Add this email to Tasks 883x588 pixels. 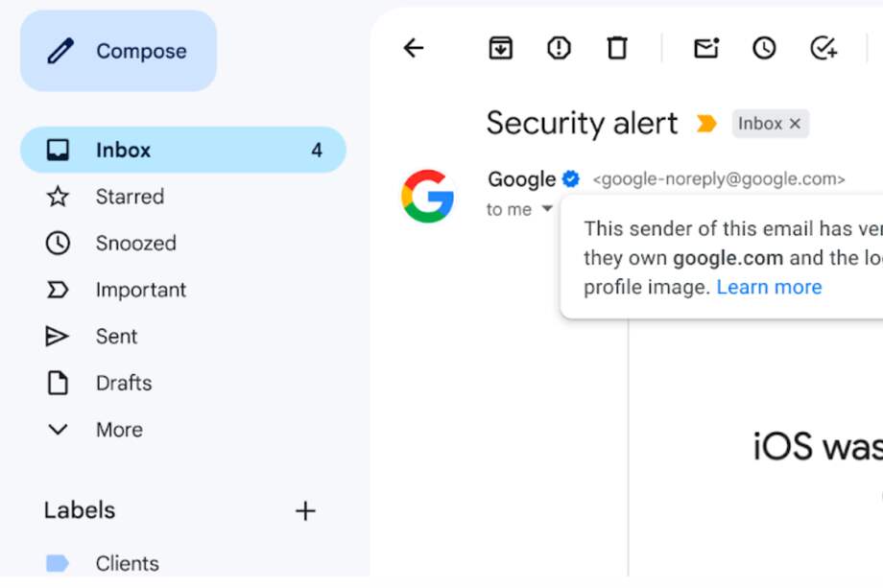[823, 47]
